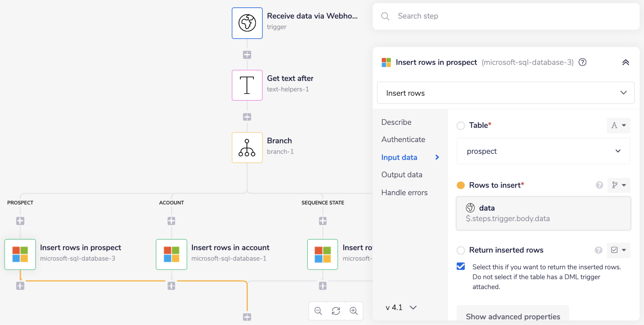Screen dimensions: 644x325
Task: Select the Branch step icon
Action: pyautogui.click(x=247, y=148)
